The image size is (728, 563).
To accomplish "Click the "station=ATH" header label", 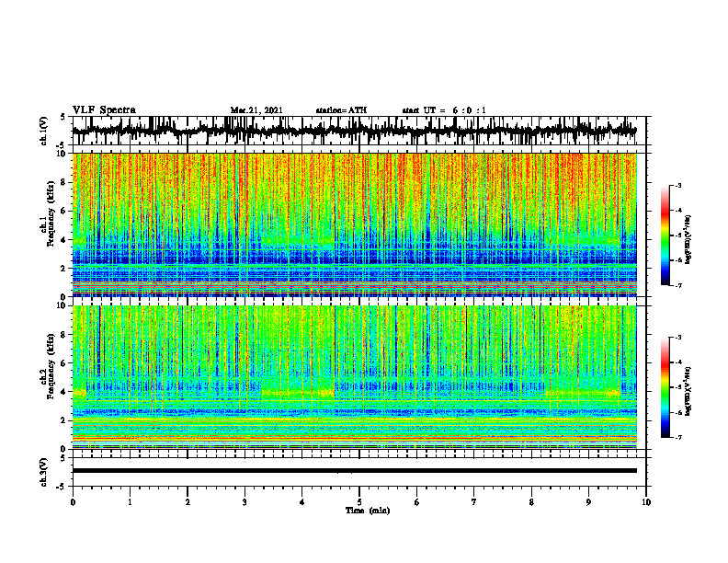I will pyautogui.click(x=341, y=110).
